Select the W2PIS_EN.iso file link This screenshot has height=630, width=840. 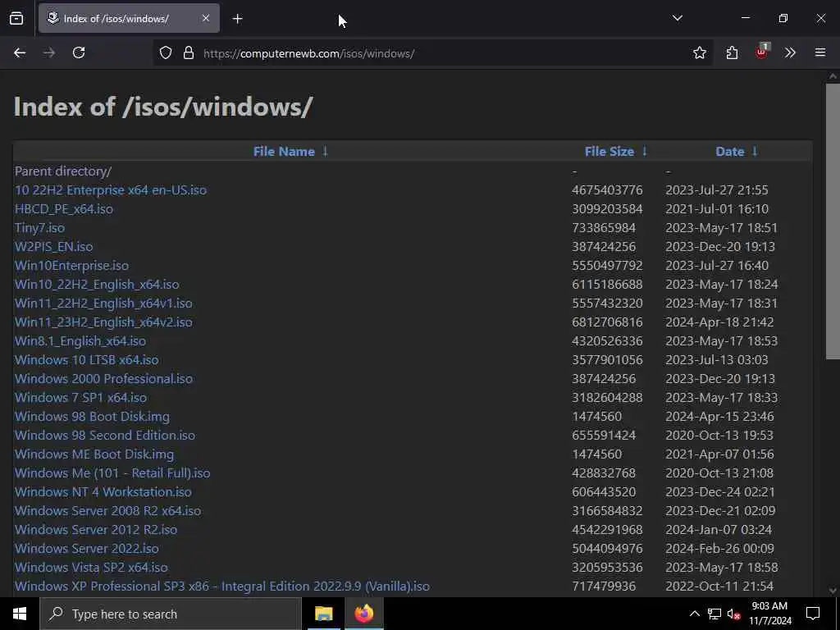[x=53, y=246]
